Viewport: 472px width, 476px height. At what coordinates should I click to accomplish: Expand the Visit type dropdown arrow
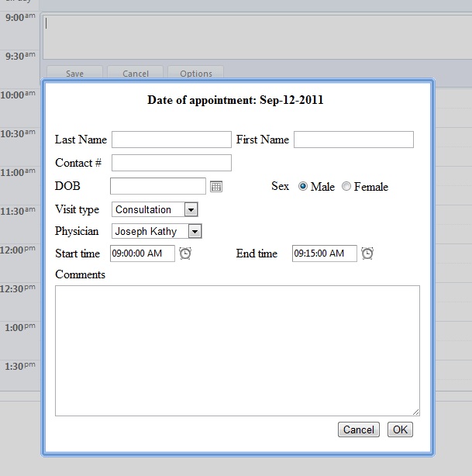coord(191,209)
